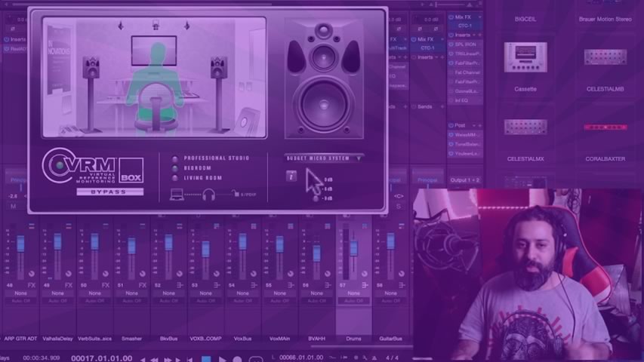Expand the Inserts dropdown arrow

pyautogui.click(x=473, y=35)
